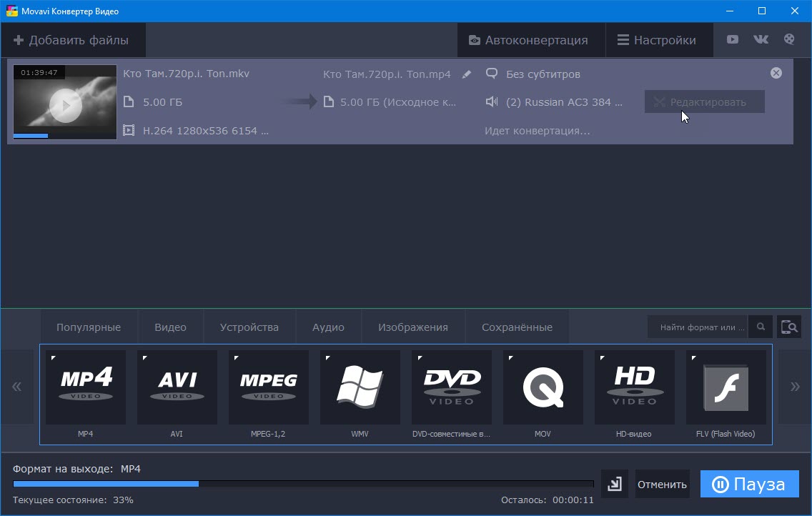
Task: Click the output folder arrow icon
Action: click(x=614, y=485)
